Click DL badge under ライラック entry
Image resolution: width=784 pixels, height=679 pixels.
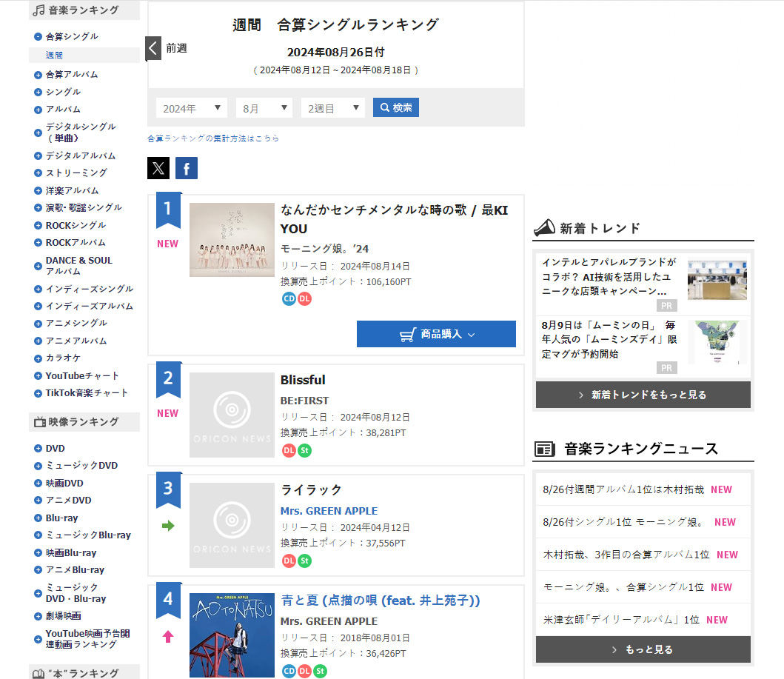(x=289, y=561)
